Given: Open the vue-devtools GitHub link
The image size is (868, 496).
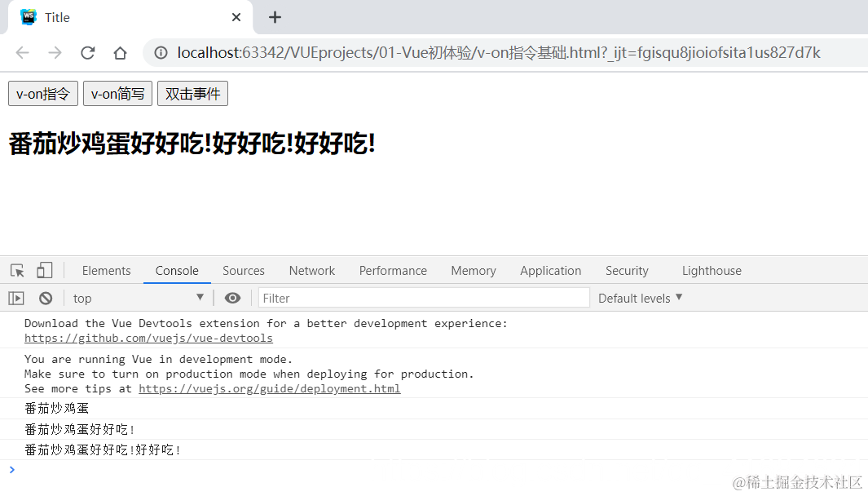Looking at the screenshot, I should tap(148, 338).
